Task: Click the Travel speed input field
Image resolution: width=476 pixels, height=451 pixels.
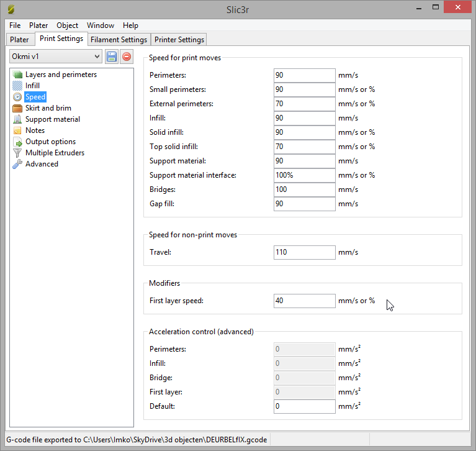Action: click(304, 252)
